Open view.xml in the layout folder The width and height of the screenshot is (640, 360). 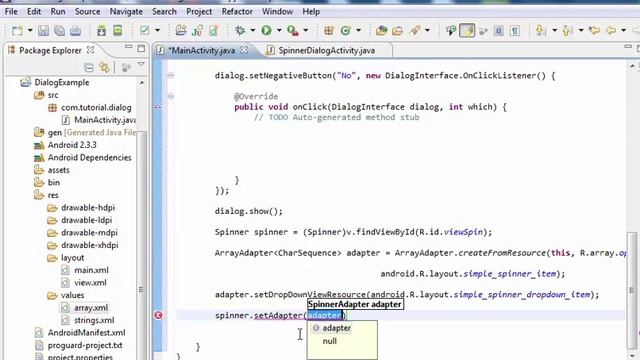coord(90,283)
